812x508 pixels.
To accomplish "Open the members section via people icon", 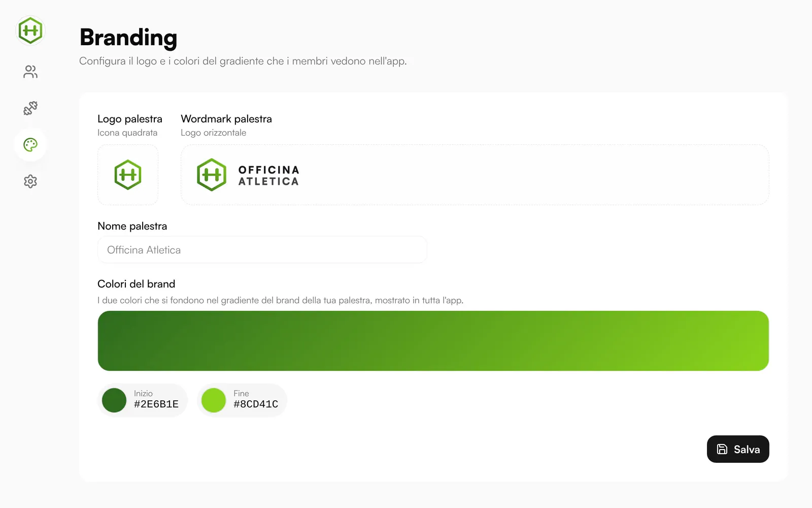I will 30,72.
